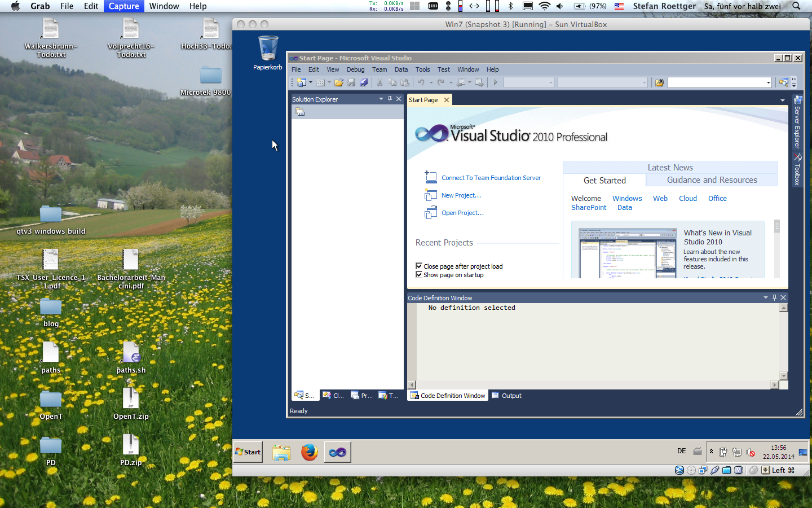Click the Open Project... link
The width and height of the screenshot is (812, 508).
462,213
